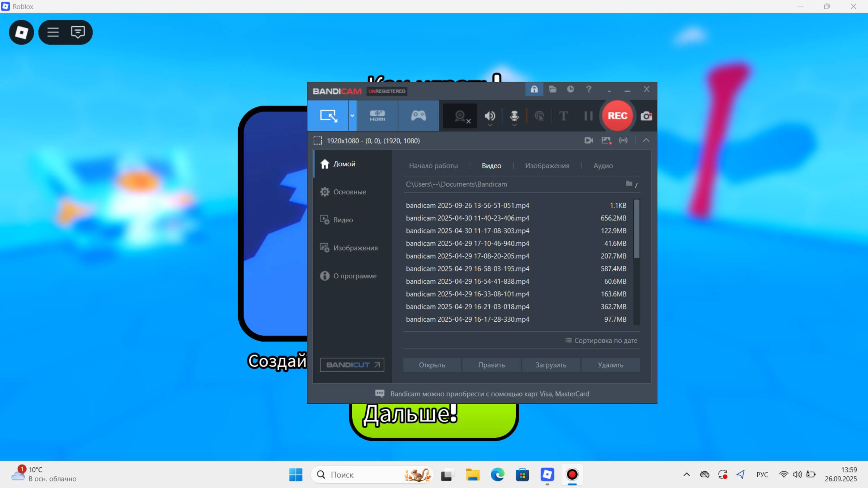Toggle the text overlay T icon

click(563, 116)
